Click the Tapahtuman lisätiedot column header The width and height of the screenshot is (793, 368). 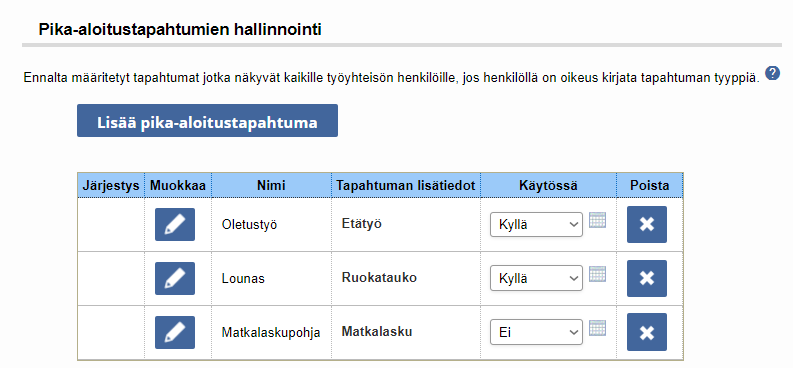[406, 186]
